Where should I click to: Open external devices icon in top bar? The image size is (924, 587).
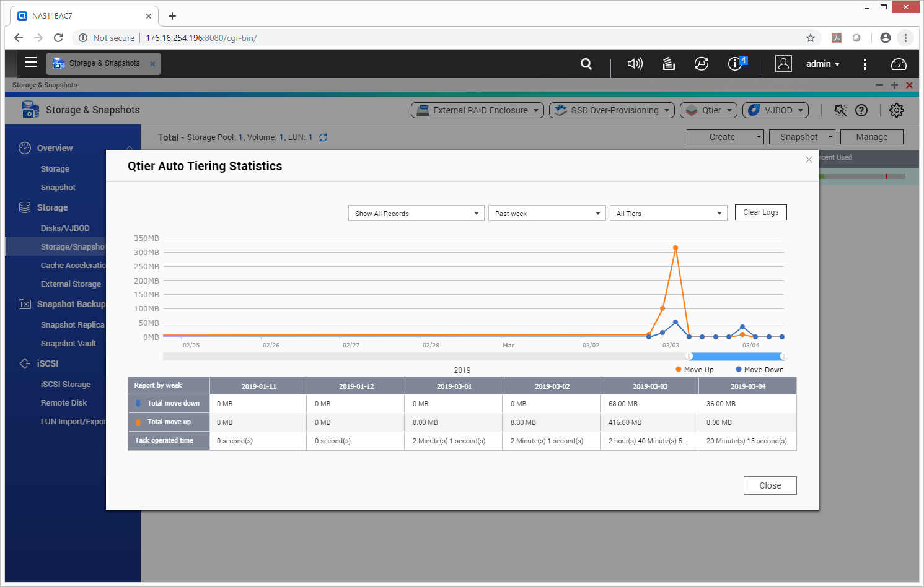click(x=702, y=64)
